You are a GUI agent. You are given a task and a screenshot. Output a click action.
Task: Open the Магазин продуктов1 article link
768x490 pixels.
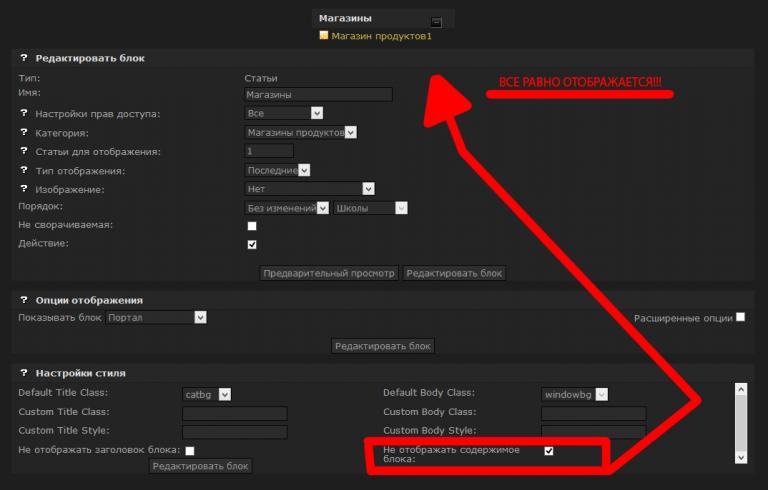click(x=381, y=36)
